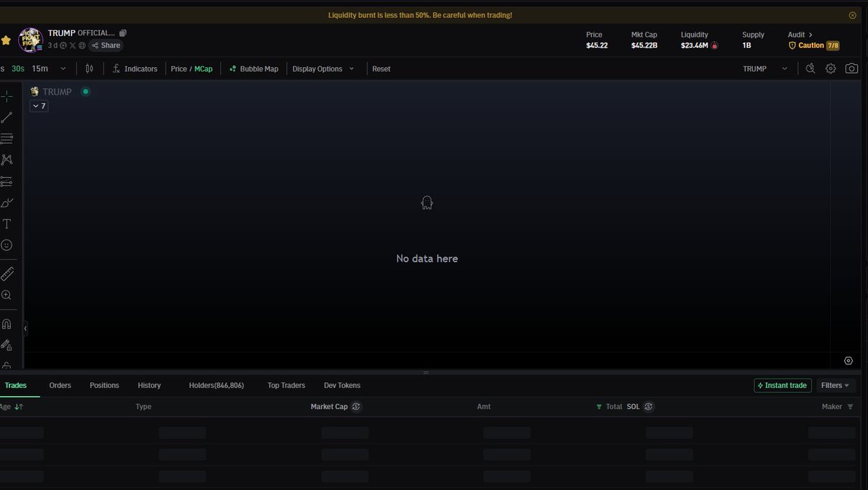Select the zoom-in magnifier tool
This screenshot has height=490, width=868.
pyautogui.click(x=7, y=295)
